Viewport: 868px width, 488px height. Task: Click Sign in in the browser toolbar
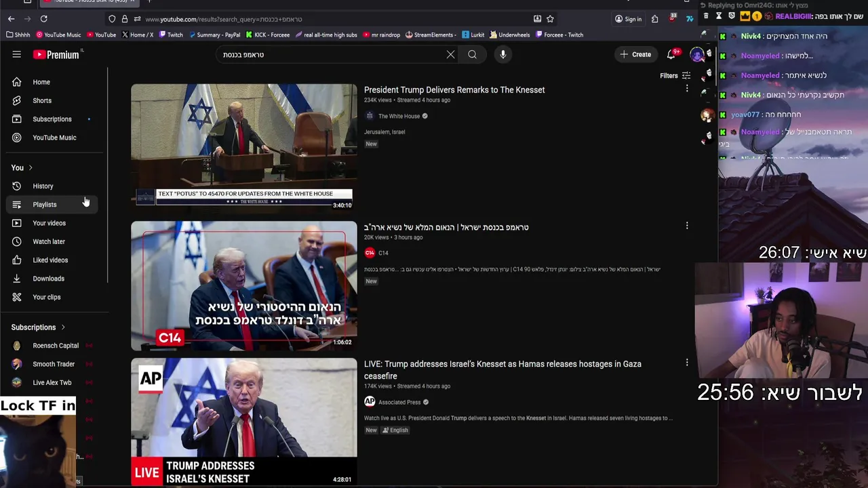pos(628,19)
